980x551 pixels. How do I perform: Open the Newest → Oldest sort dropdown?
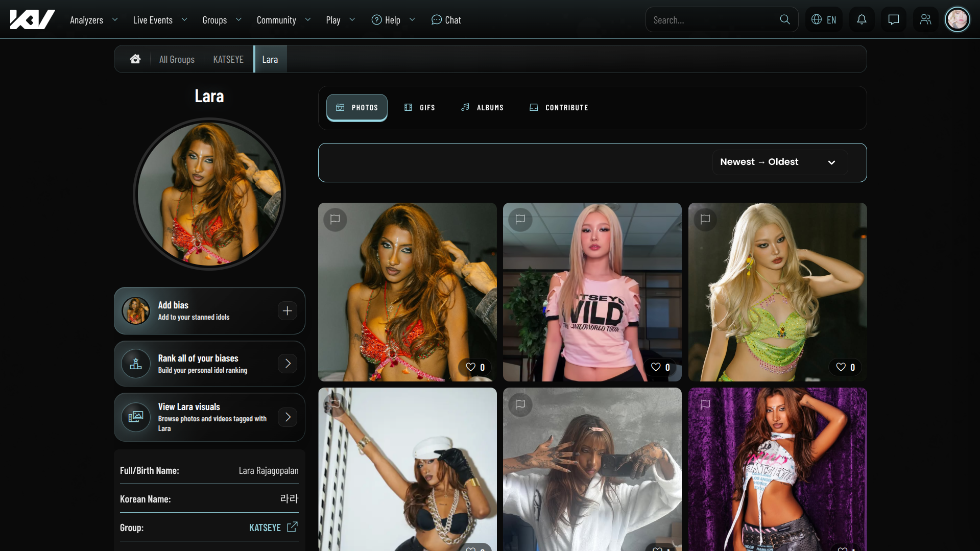coord(780,162)
